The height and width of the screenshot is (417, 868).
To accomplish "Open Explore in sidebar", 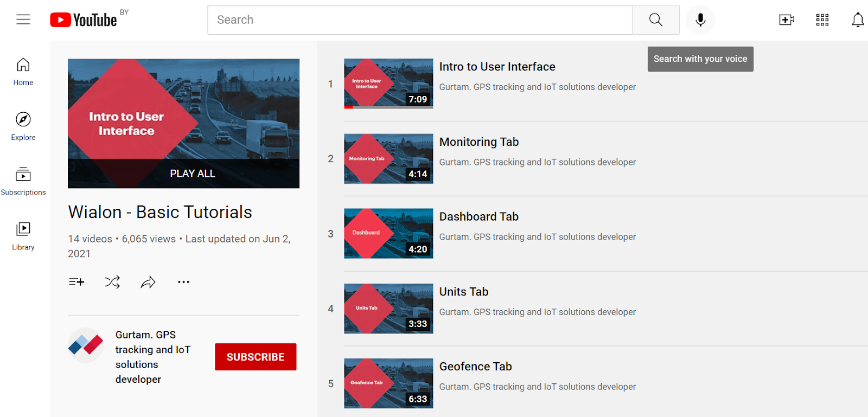I will [x=23, y=126].
